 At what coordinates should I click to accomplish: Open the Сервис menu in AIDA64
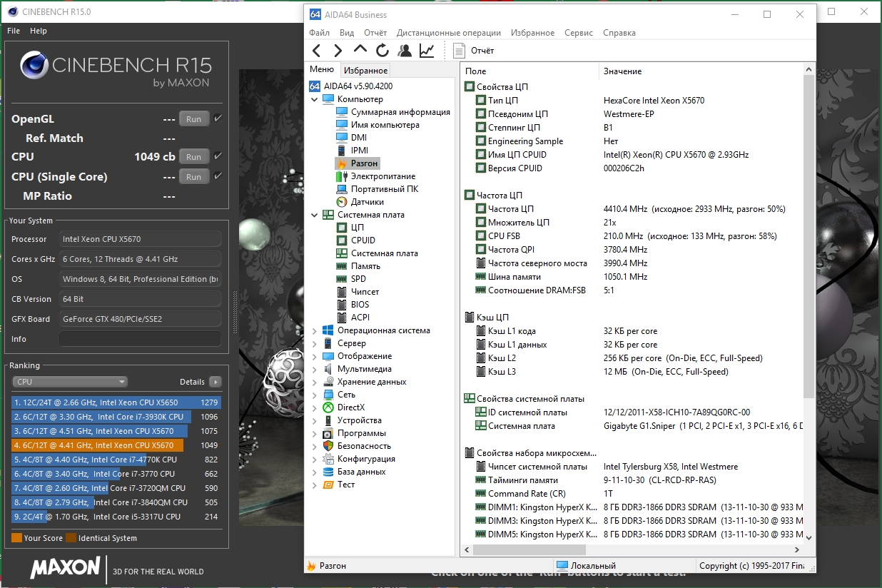click(579, 33)
